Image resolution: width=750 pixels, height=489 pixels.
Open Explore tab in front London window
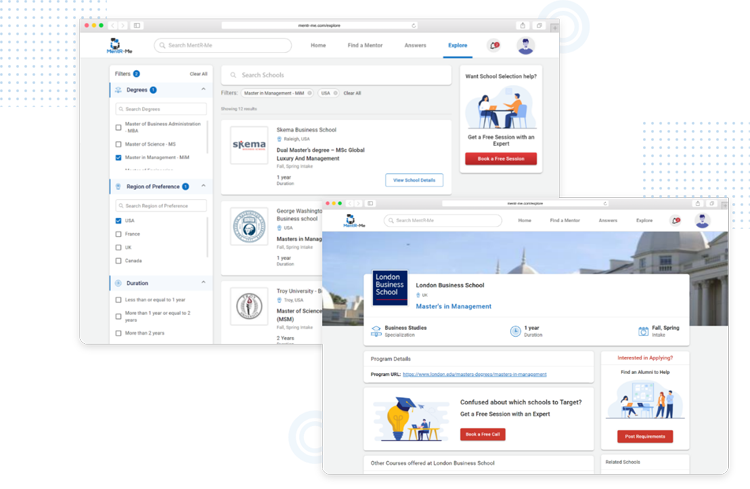(x=644, y=221)
